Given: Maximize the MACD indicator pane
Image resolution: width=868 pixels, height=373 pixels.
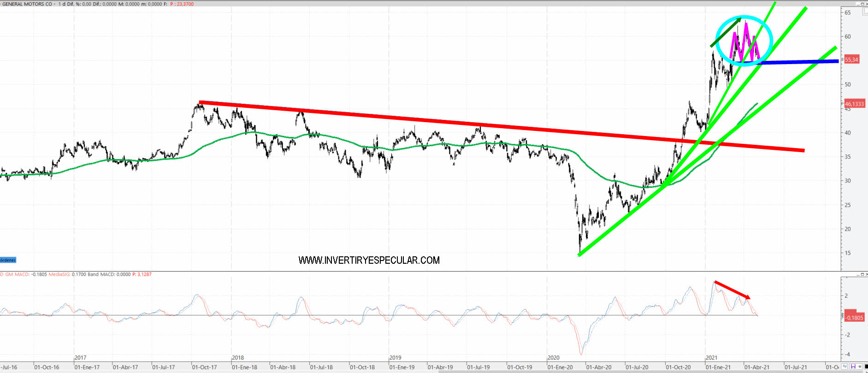Looking at the screenshot, I should pyautogui.click(x=862, y=274).
